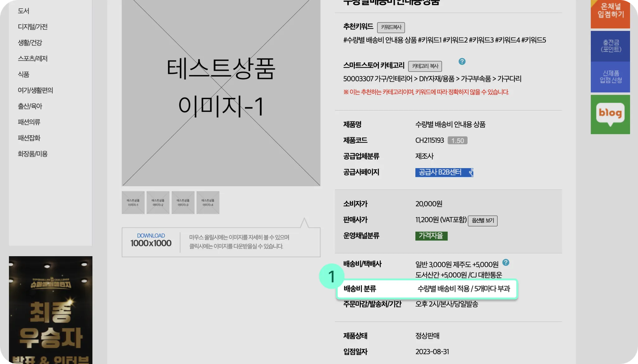Click the help icon next to shipping fee
The image size is (638, 364).
point(506,263)
